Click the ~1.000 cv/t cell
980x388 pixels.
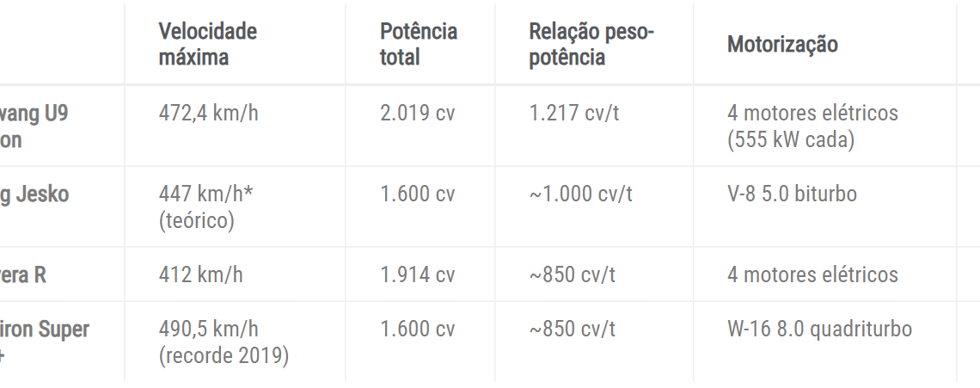pos(580,194)
